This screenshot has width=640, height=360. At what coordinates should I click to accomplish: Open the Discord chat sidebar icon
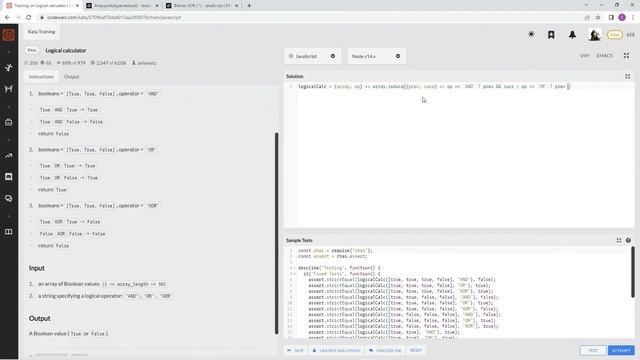coord(9,177)
